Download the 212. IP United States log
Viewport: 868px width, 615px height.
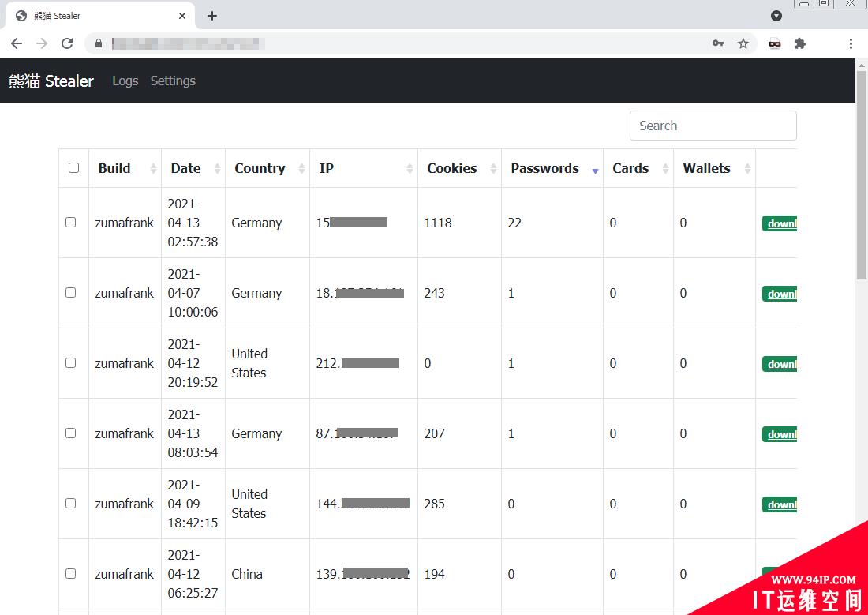780,364
